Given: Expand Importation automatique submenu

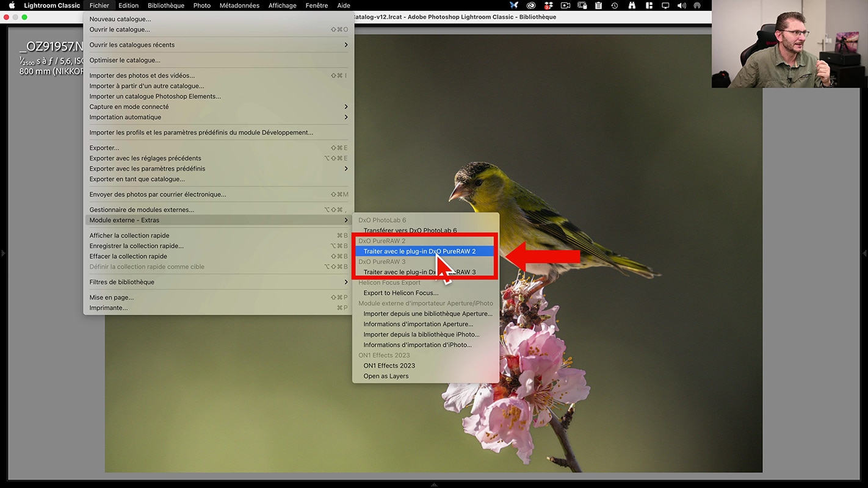Looking at the screenshot, I should tap(219, 117).
